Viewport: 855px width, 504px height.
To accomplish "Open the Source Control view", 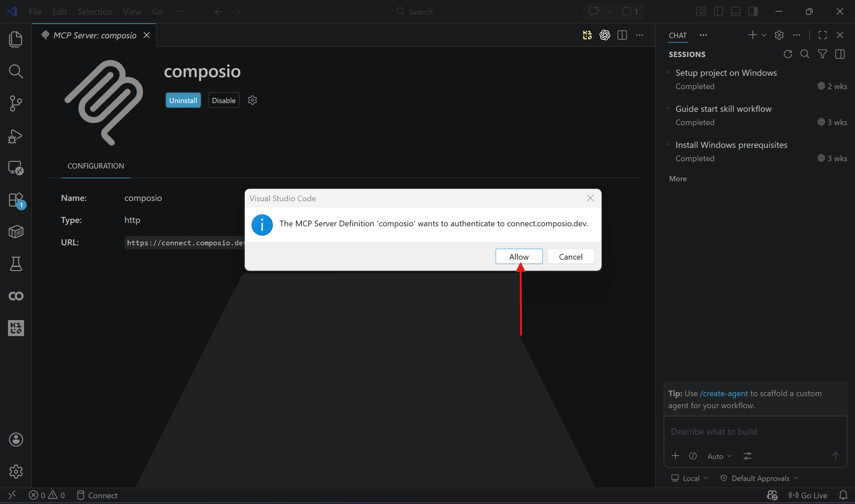I will tap(16, 103).
